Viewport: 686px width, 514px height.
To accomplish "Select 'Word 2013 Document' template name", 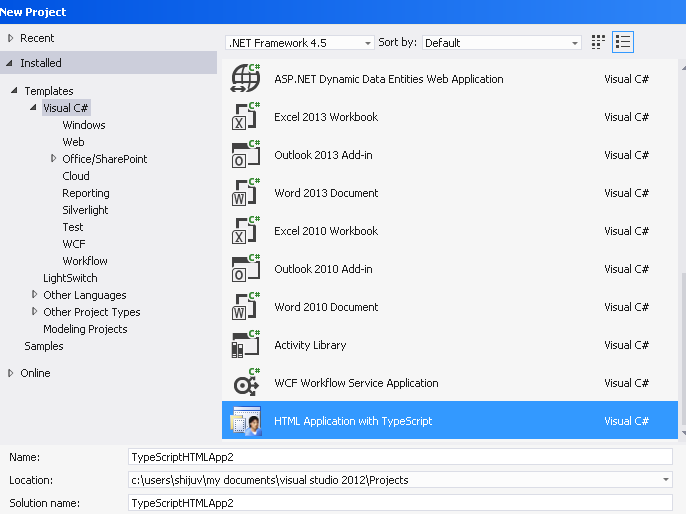I will click(x=326, y=193).
